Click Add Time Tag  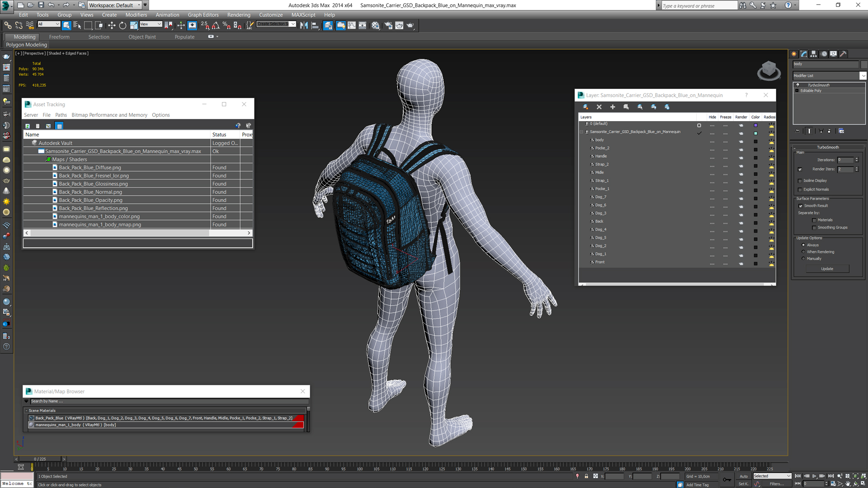click(698, 485)
